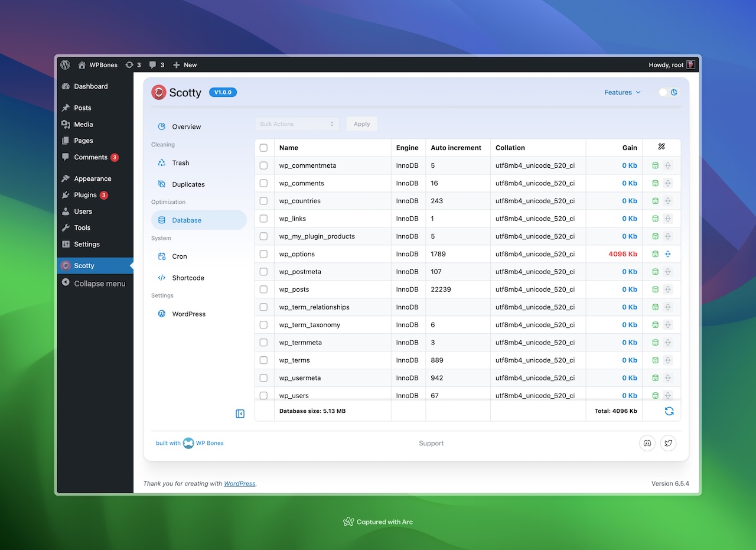
Task: Check the select-all checkbox in table header
Action: (263, 148)
